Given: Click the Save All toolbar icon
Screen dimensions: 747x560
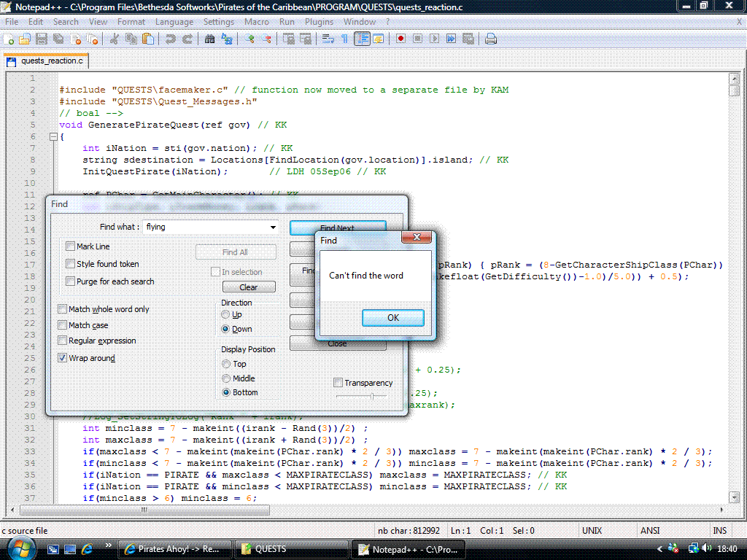Looking at the screenshot, I should 58,39.
